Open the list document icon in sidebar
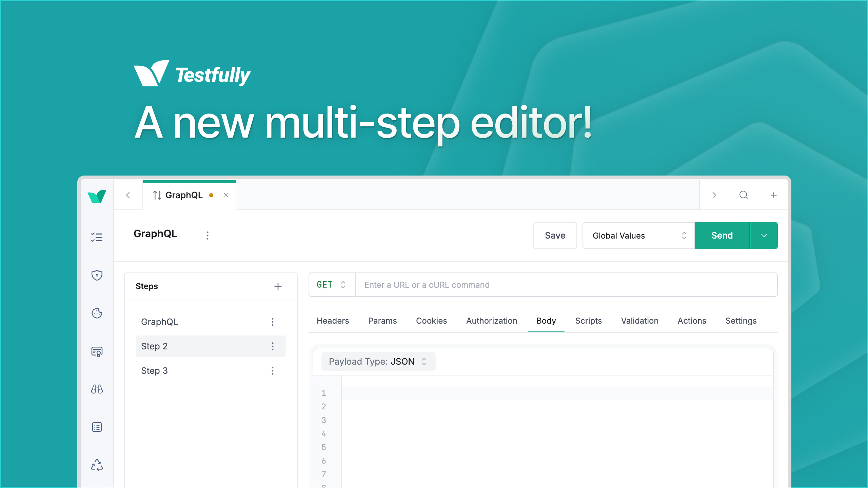868x488 pixels. click(97, 427)
